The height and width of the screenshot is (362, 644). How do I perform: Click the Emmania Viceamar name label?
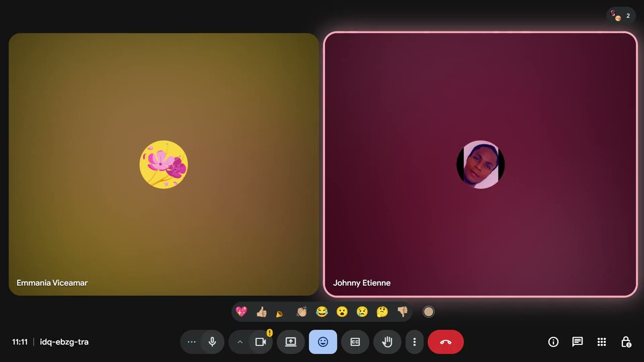click(52, 283)
